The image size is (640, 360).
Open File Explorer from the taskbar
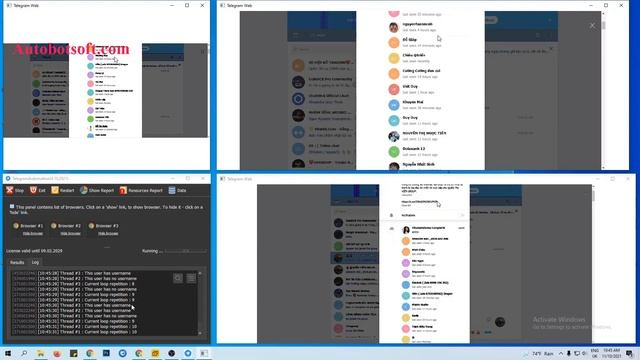[x=40, y=353]
